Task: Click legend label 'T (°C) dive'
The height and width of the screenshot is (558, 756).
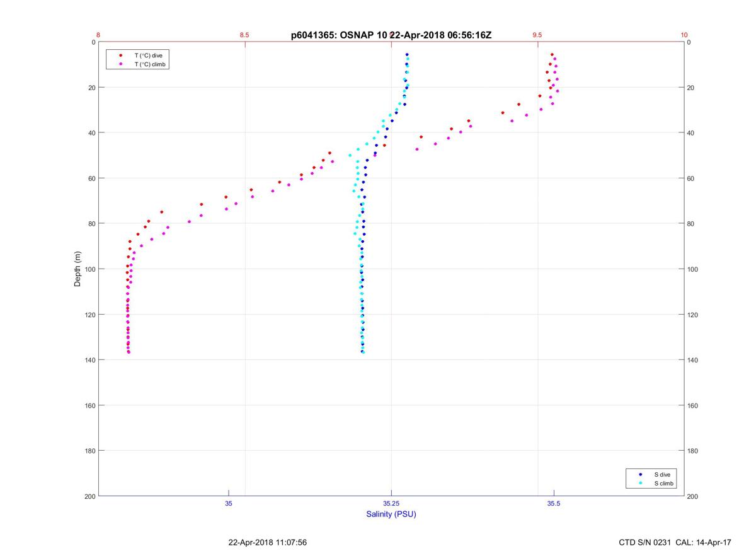Action: 148,55
